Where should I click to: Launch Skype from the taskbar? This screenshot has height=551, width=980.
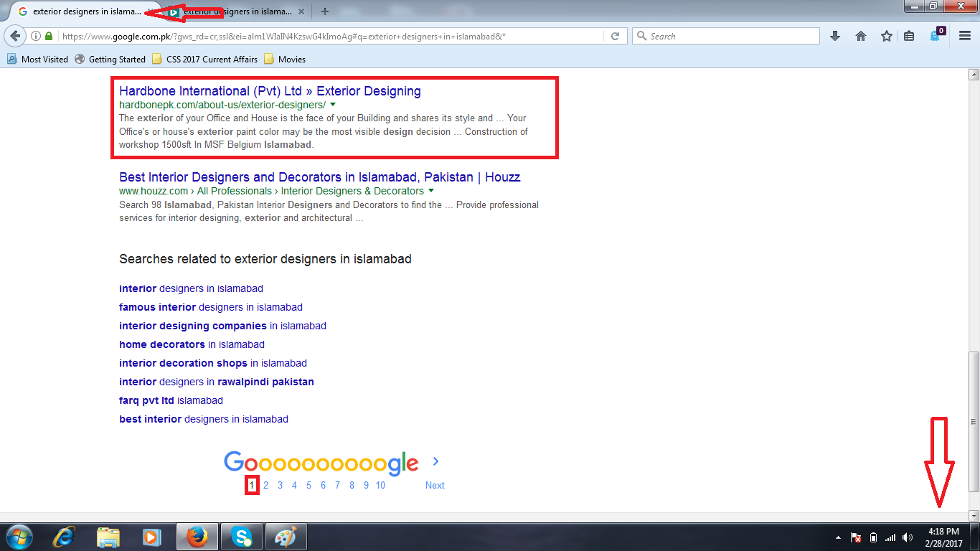(x=241, y=537)
